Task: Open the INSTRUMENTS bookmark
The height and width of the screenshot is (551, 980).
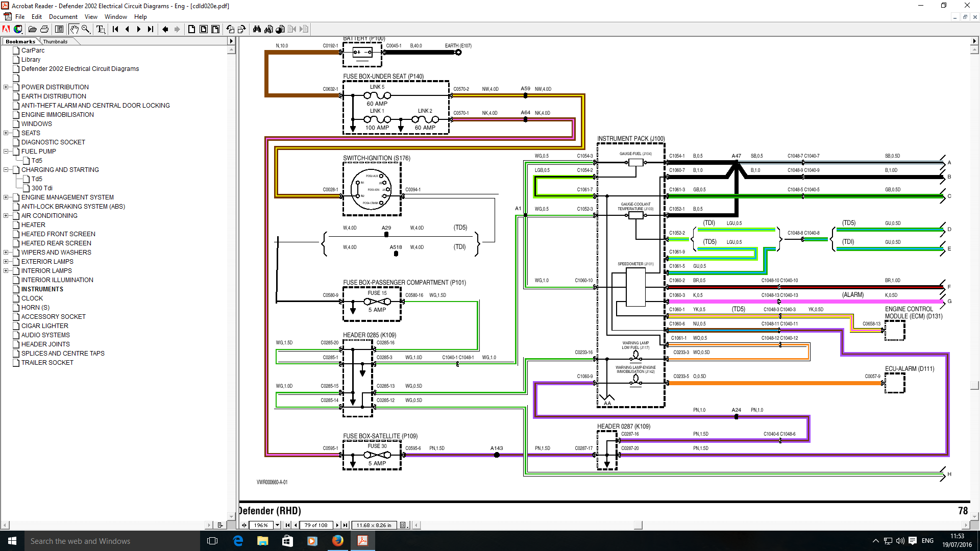Action: click(x=42, y=289)
